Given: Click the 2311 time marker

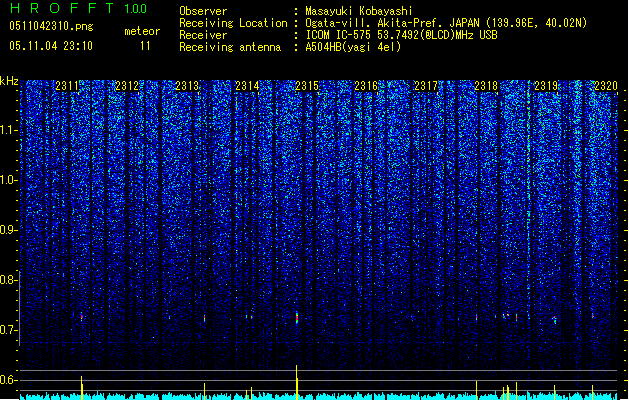Looking at the screenshot, I should [x=67, y=86].
